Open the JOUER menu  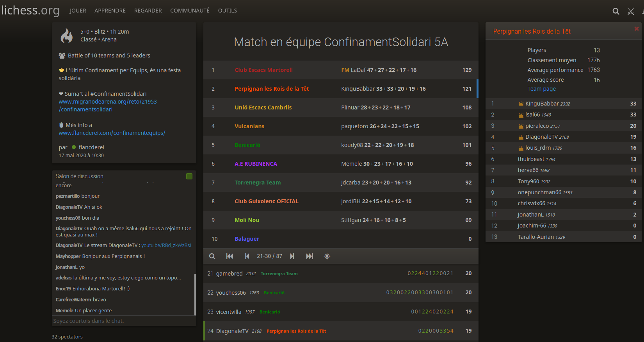(78, 11)
